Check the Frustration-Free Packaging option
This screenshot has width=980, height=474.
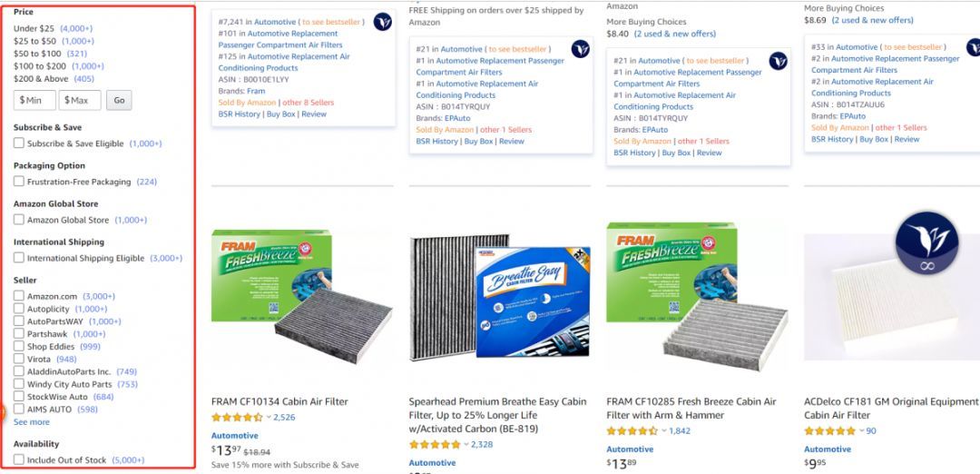pyautogui.click(x=19, y=182)
